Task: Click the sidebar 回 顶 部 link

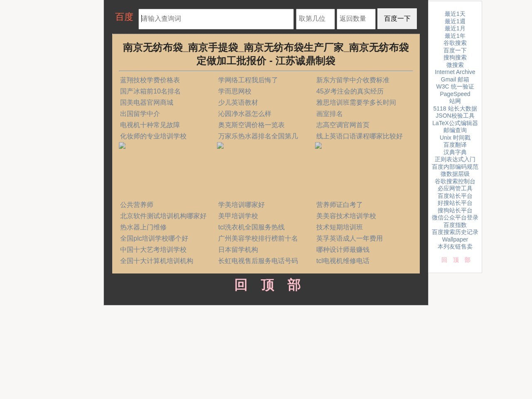Action: pyautogui.click(x=455, y=260)
